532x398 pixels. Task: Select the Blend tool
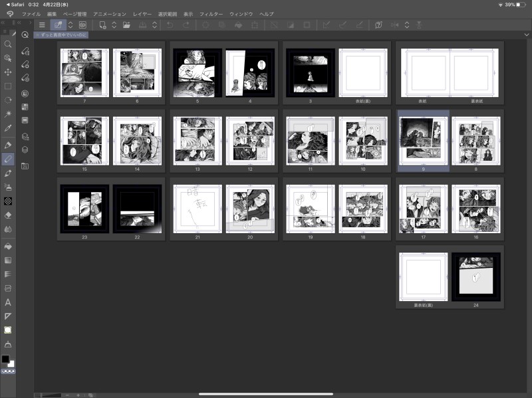(8, 229)
